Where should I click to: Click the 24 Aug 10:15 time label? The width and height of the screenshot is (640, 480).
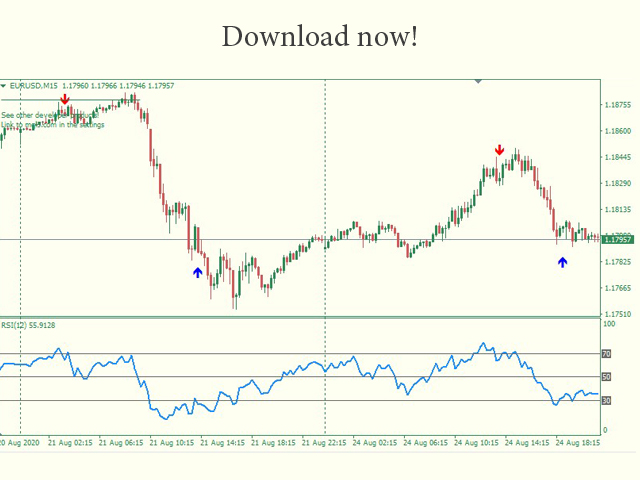pos(476,443)
